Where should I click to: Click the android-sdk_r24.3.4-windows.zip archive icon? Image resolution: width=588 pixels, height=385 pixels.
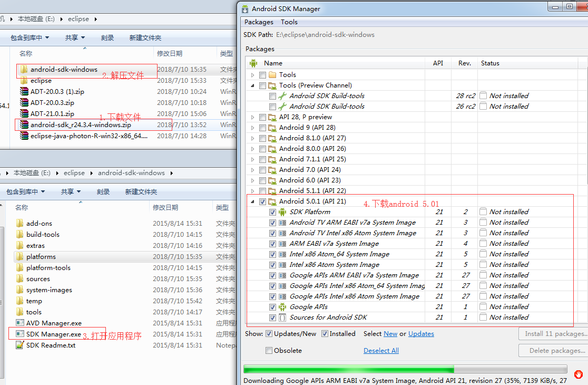point(24,124)
